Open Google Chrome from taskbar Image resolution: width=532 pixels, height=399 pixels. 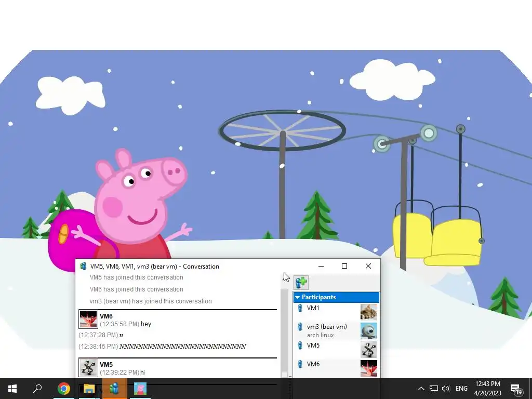pos(63,389)
